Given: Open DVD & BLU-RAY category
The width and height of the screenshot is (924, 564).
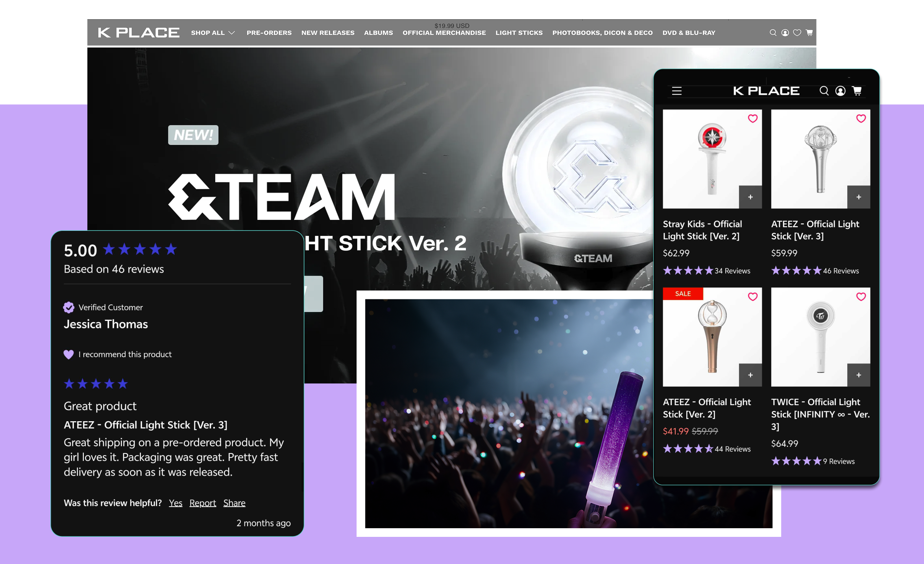Looking at the screenshot, I should click(689, 33).
